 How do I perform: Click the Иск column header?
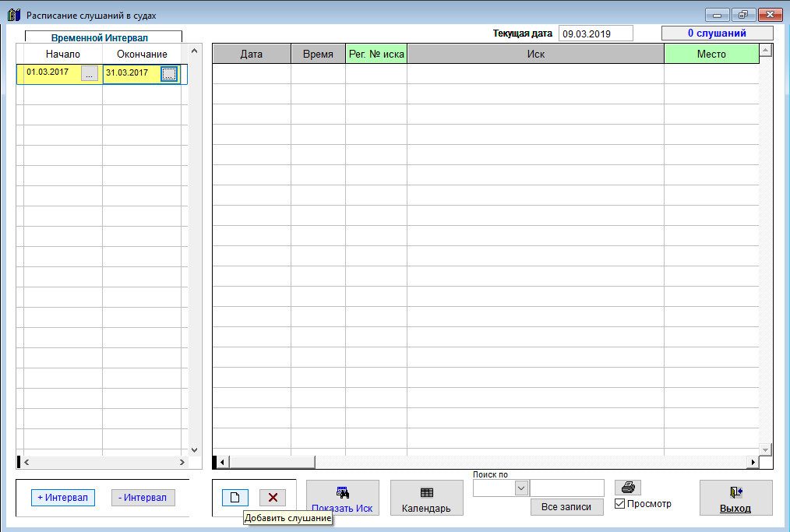tap(535, 54)
